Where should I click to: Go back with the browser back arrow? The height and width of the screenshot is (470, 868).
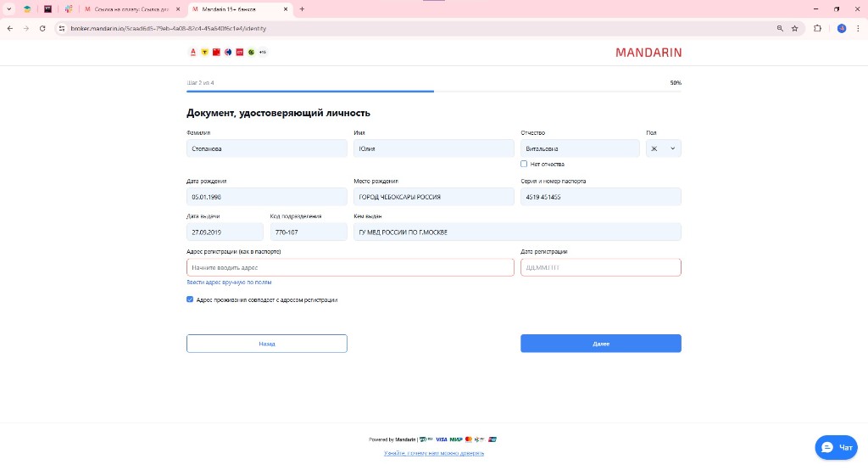tap(9, 28)
